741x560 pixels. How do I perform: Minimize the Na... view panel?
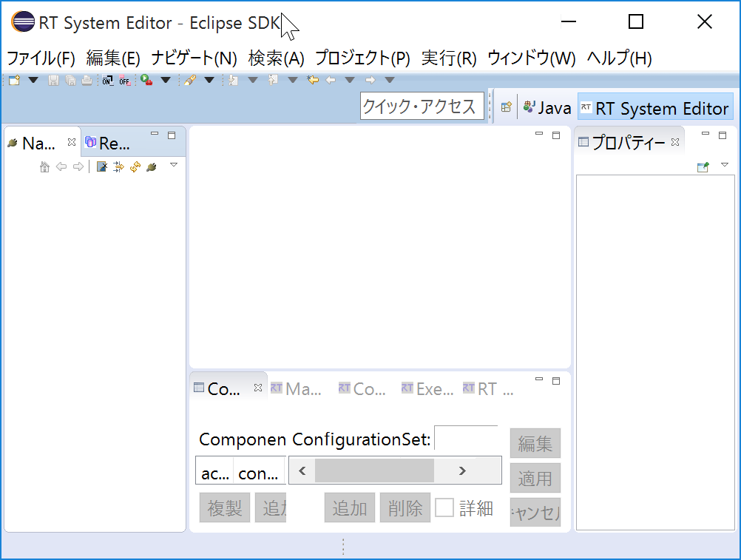point(155,134)
